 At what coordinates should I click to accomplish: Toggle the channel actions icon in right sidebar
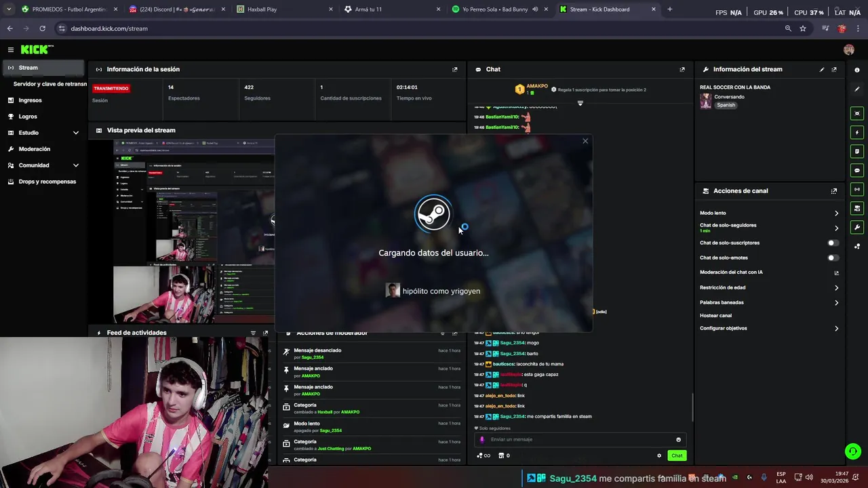click(857, 208)
